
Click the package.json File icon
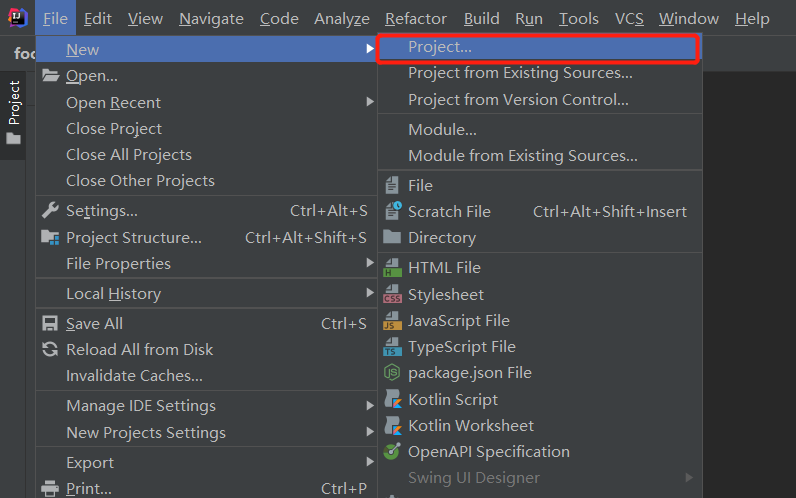392,373
